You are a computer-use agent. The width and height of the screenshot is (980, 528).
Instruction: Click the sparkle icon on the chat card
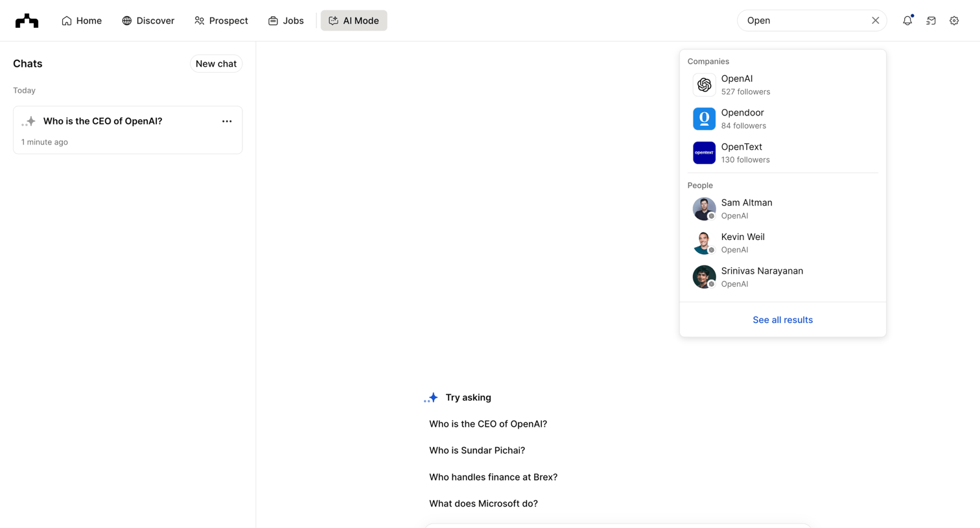pos(29,121)
